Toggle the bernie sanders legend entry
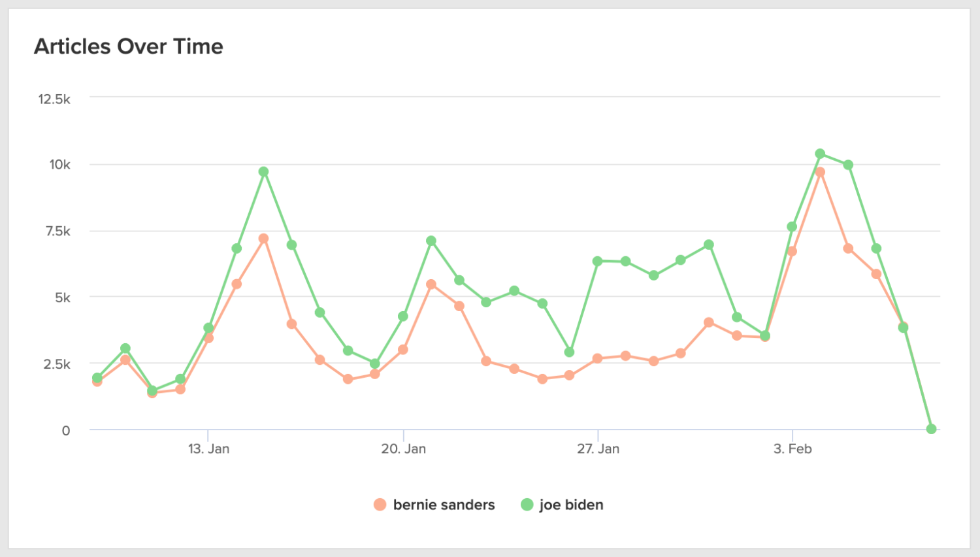 coord(434,505)
